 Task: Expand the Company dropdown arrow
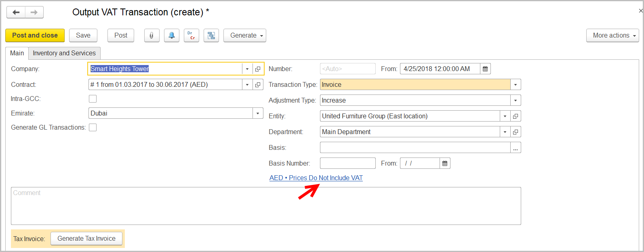click(247, 69)
